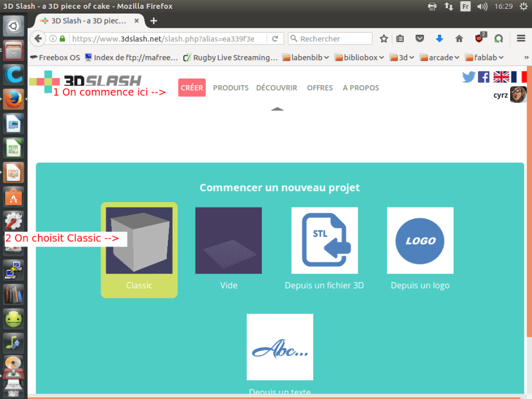
Task: Open the PRODUITS menu
Action: tap(231, 87)
